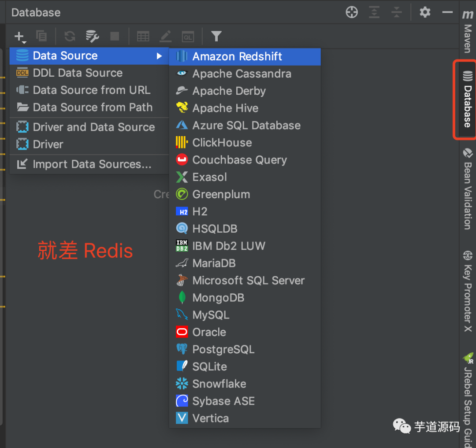Viewport: 476px width, 448px height.
Task: Select MongoDB data source
Action: 245,297
